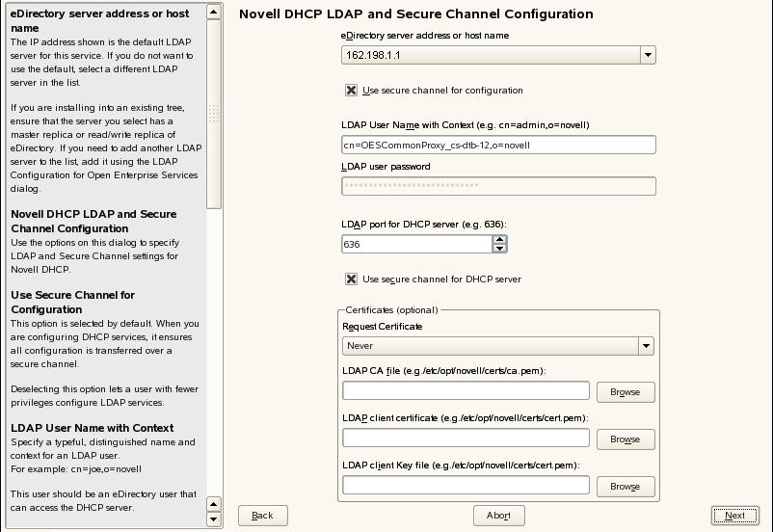Click LDAP CA file path field
This screenshot has height=532, width=773.
pos(466,390)
